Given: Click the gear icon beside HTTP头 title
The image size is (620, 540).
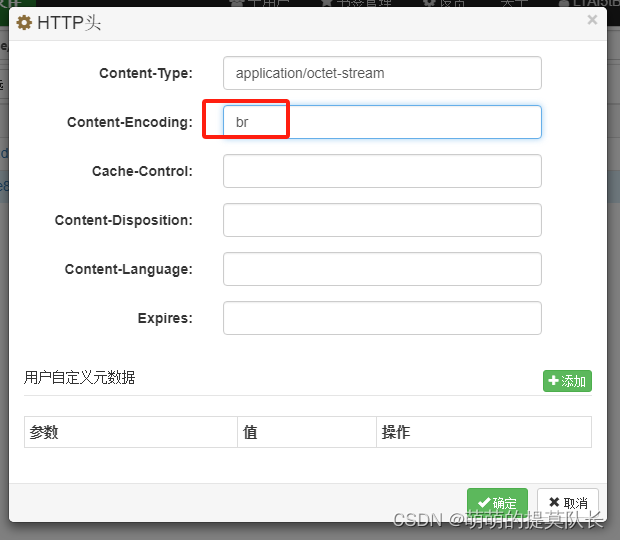Looking at the screenshot, I should click(x=24, y=23).
